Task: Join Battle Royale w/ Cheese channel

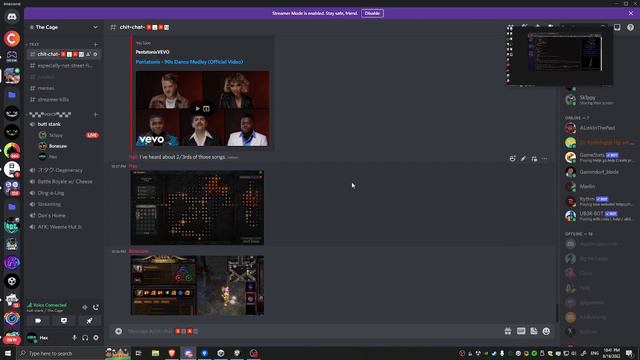Action: click(64, 181)
